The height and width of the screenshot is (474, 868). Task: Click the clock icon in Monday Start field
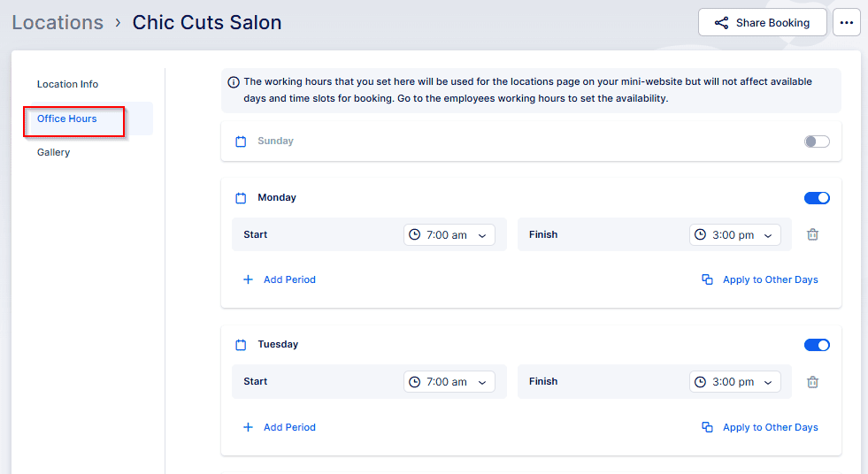point(415,234)
